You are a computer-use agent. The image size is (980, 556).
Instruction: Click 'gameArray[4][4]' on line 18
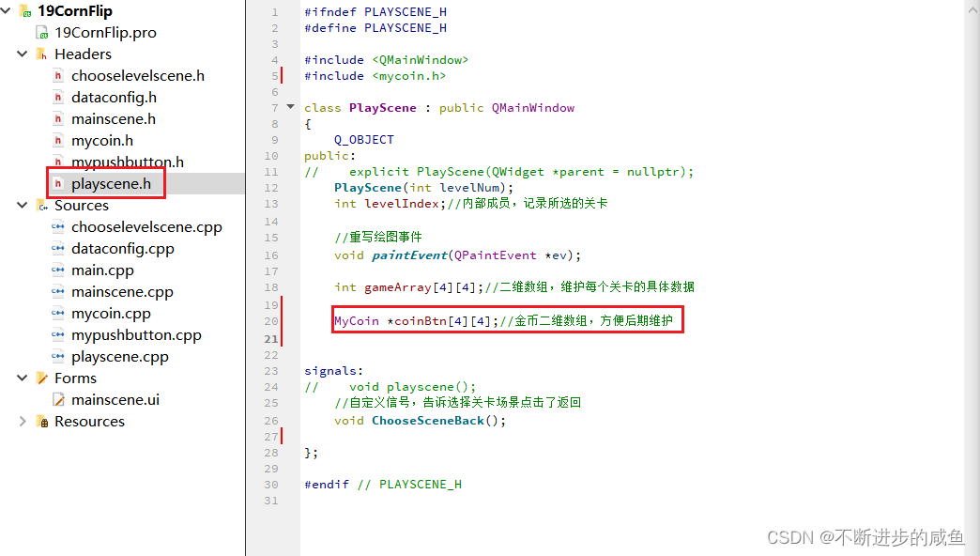(420, 287)
